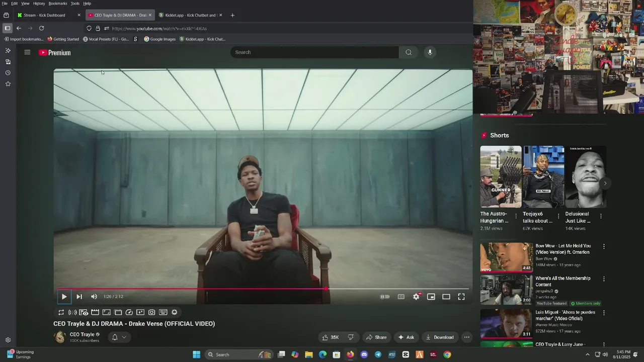
Task: Click the search magnifier button
Action: 409,52
